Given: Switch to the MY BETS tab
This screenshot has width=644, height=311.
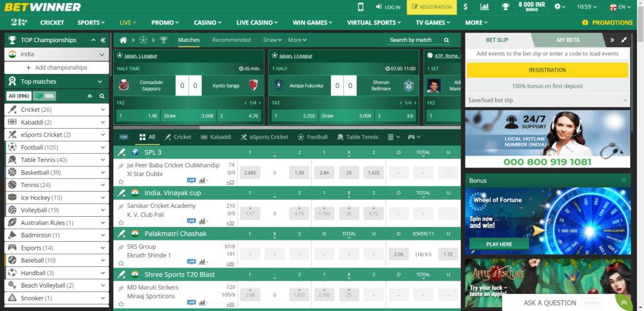Looking at the screenshot, I should click(x=568, y=40).
